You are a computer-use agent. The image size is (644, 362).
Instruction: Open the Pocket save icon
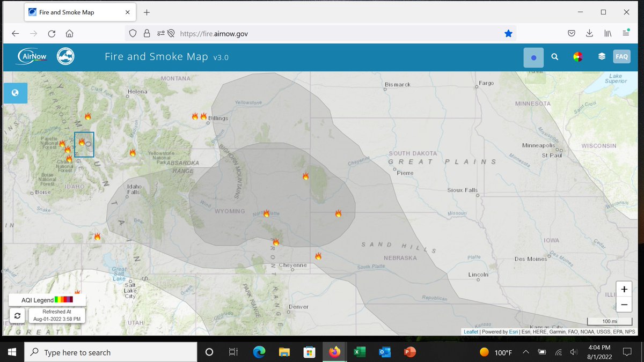click(572, 33)
